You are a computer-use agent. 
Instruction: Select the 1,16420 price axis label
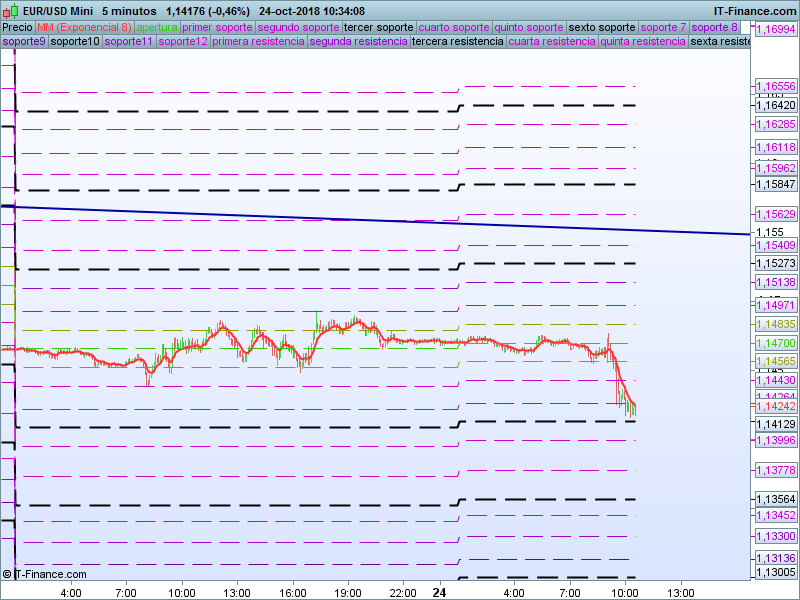(775, 105)
